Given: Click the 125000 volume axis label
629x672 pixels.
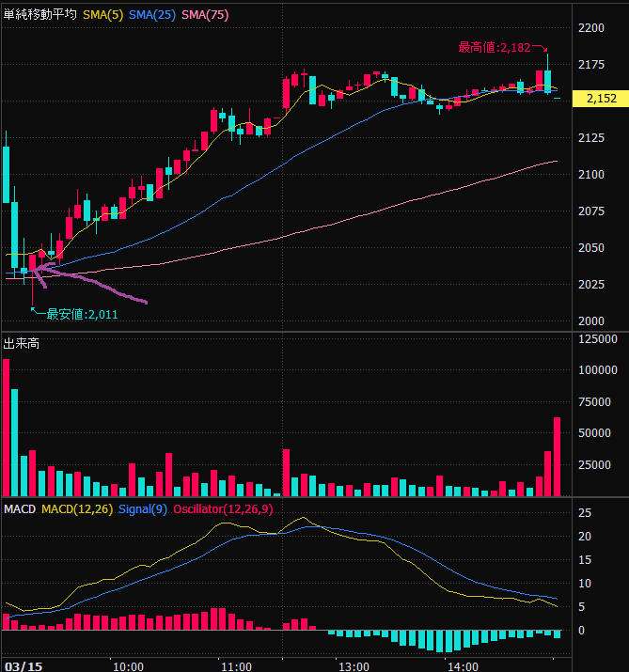Looking at the screenshot, I should 598,339.
